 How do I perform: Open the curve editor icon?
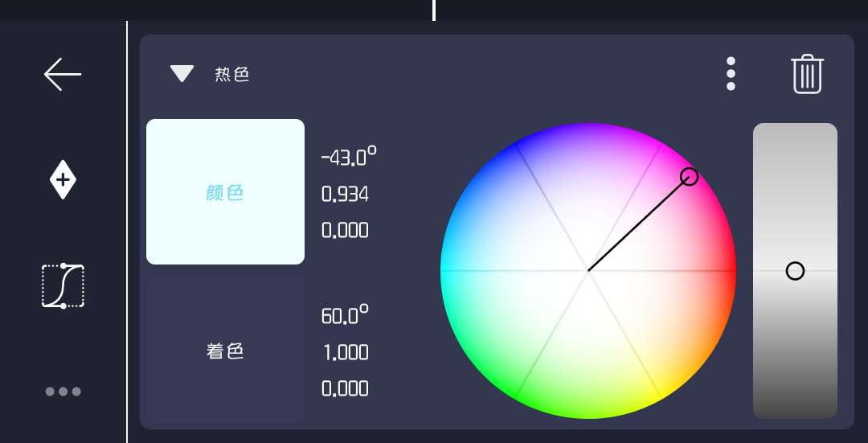click(63, 285)
